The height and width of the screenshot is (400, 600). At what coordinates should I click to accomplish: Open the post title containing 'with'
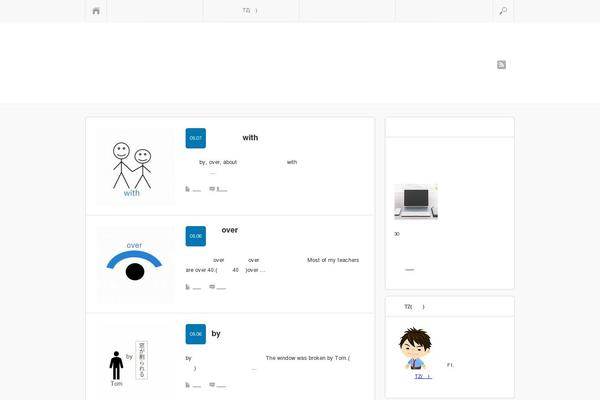pyautogui.click(x=250, y=137)
